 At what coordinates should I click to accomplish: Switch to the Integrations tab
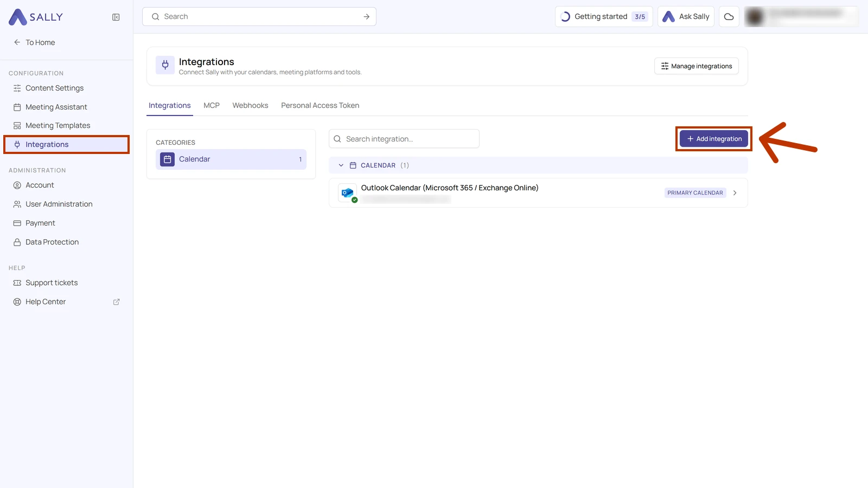(170, 106)
